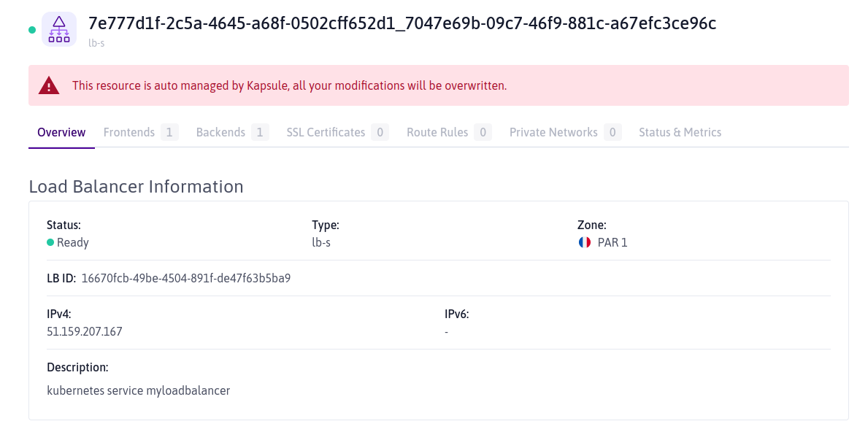Click the Backends count badge
868x440 pixels.
coord(260,132)
